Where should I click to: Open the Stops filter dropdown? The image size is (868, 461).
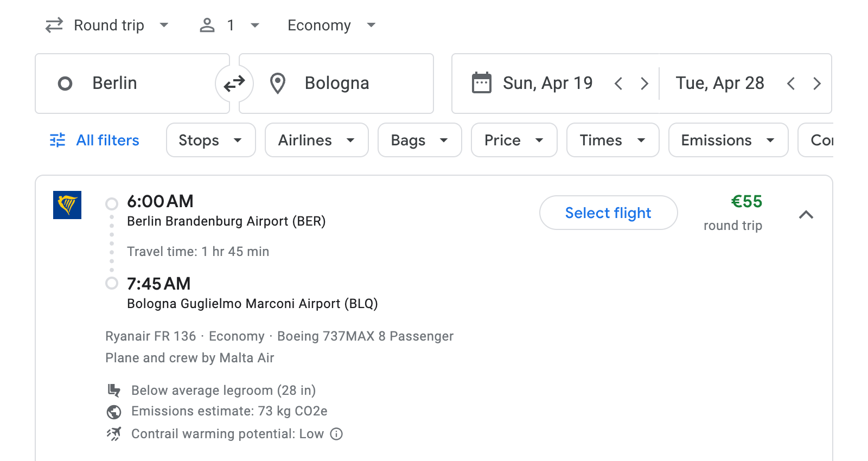pyautogui.click(x=210, y=140)
